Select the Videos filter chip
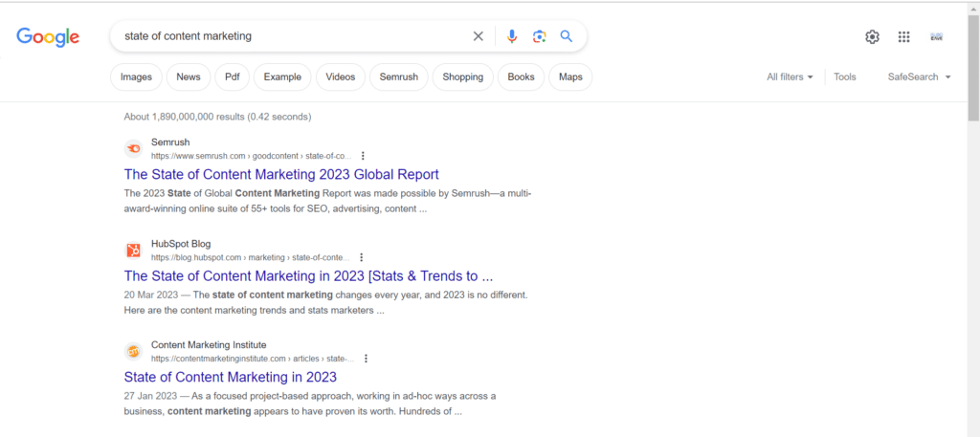The height and width of the screenshot is (437, 980). coord(341,76)
